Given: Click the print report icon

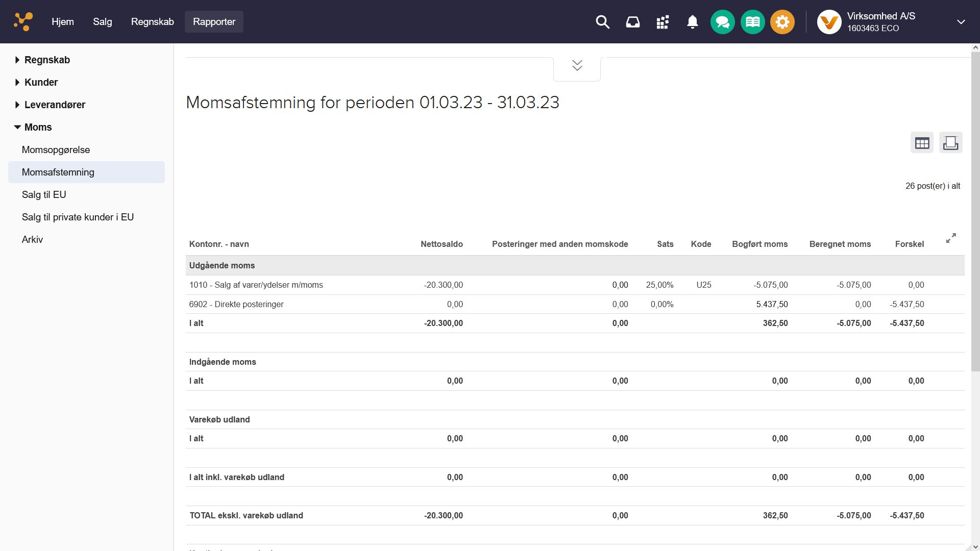Looking at the screenshot, I should (950, 143).
